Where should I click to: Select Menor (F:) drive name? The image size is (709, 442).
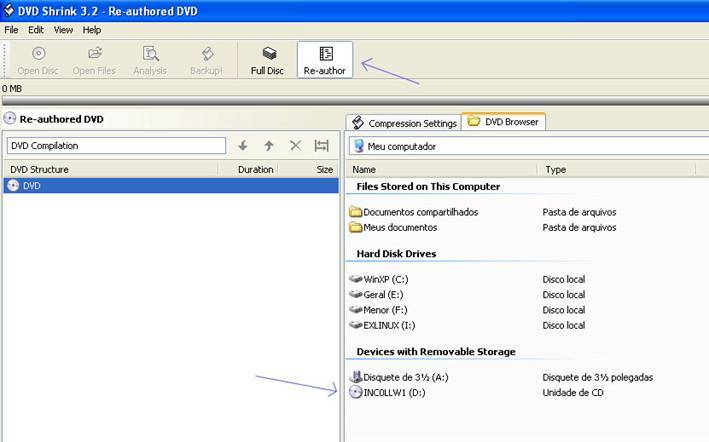click(x=385, y=310)
